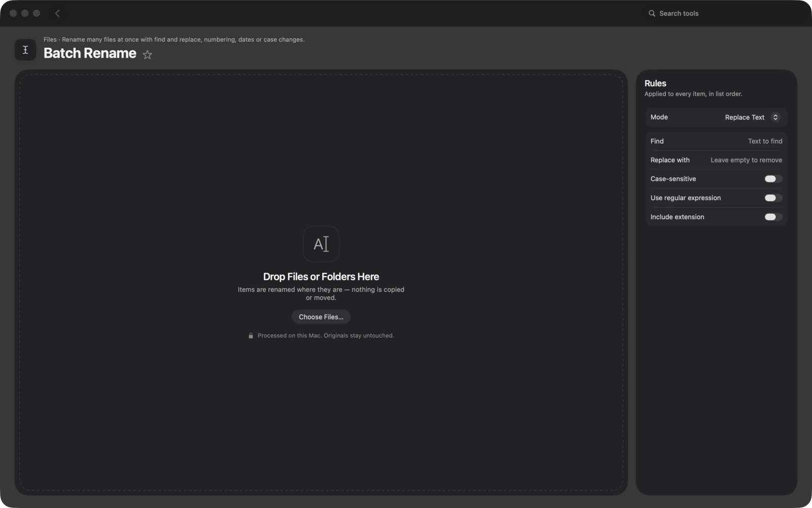Toggle the Case-sensitive switch
This screenshot has width=812, height=508.
[x=773, y=179]
